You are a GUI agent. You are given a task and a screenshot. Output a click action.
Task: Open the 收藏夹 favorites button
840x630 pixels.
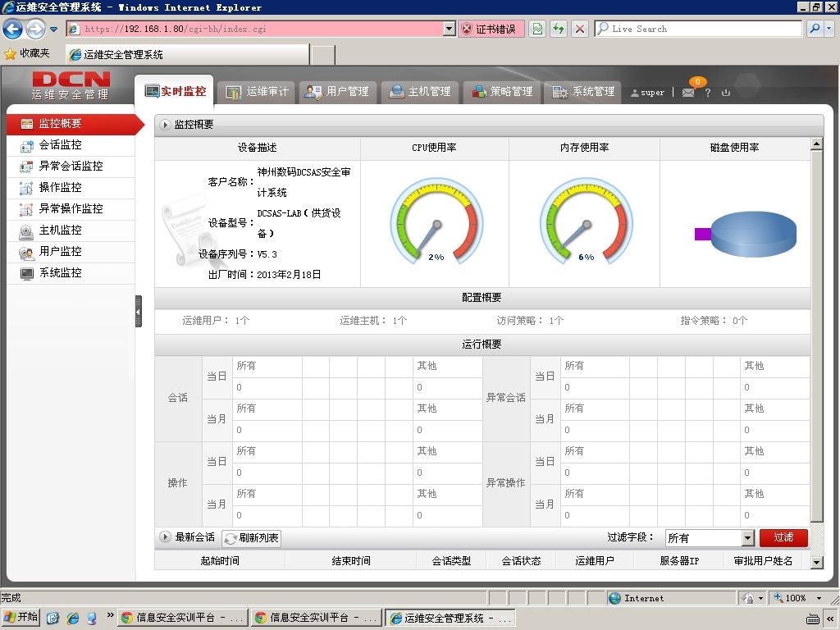[x=27, y=53]
